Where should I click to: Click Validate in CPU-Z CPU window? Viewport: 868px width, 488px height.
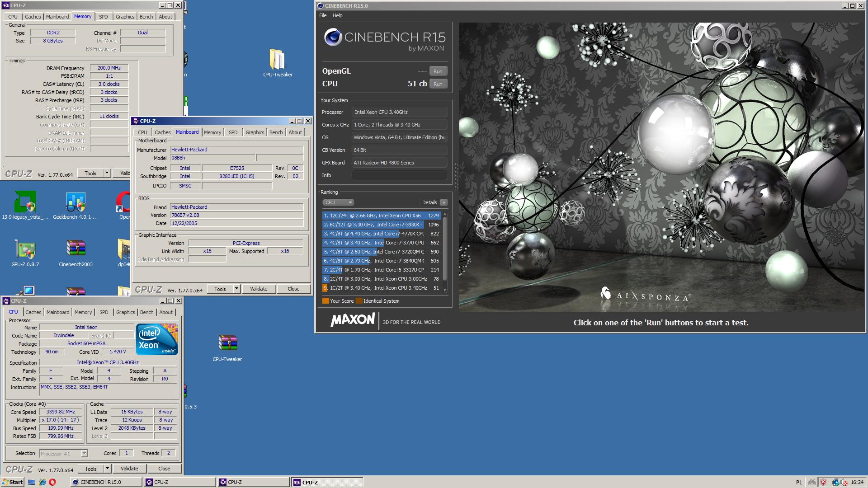coord(129,469)
